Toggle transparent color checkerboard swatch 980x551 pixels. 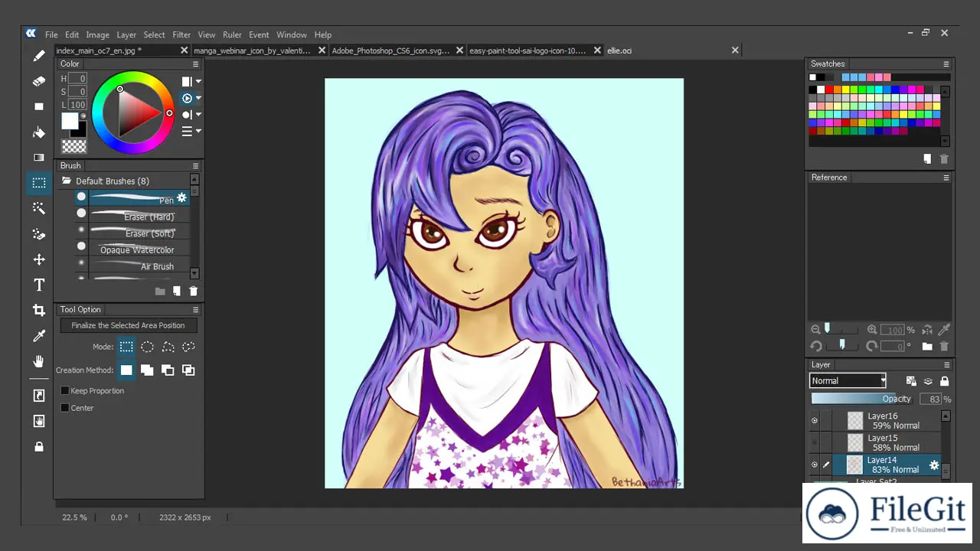pyautogui.click(x=73, y=145)
